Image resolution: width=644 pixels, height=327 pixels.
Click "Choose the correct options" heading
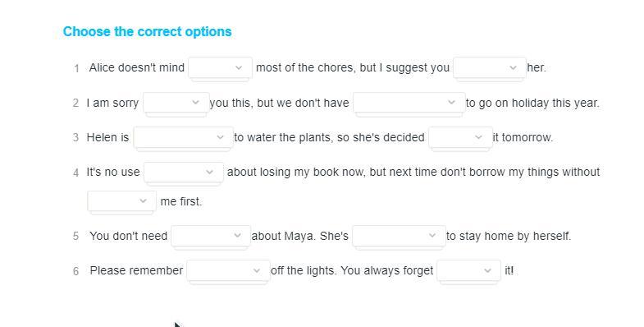147,32
